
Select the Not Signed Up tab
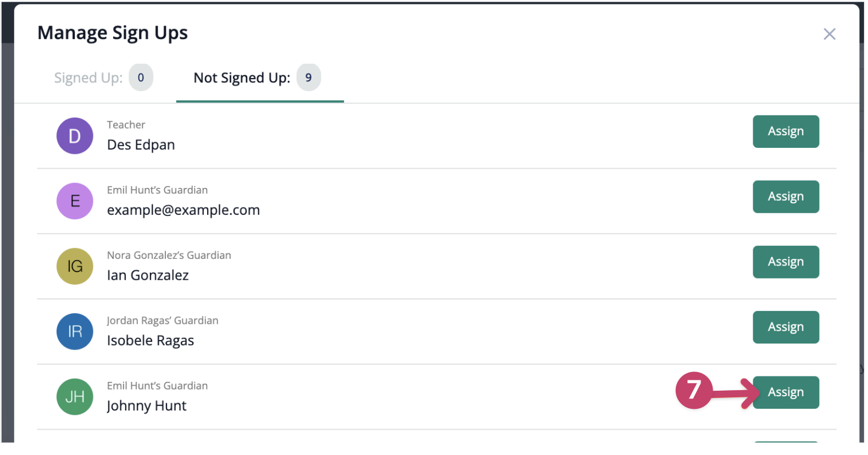[257, 78]
